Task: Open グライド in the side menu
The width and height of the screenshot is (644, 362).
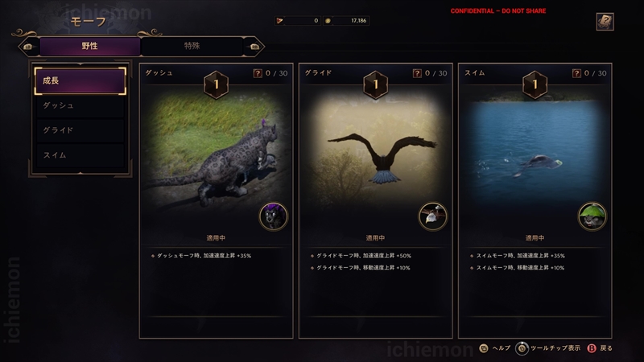Action: point(80,130)
